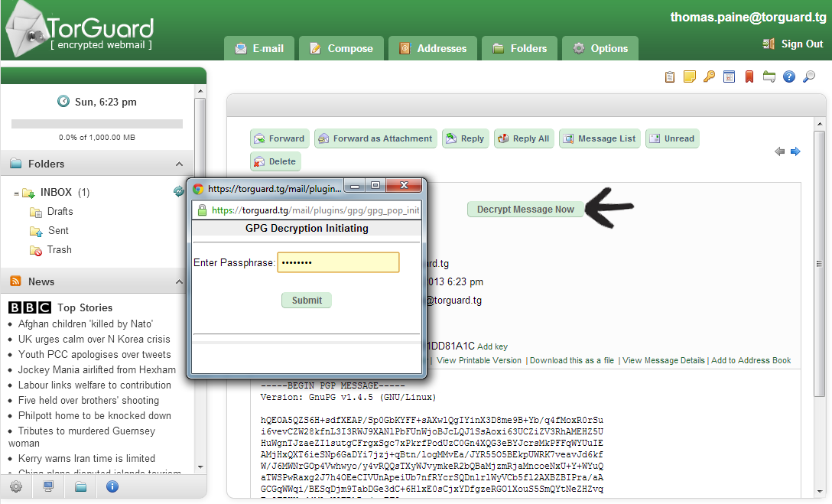The image size is (832, 504).
Task: Click the orange RSS News icon
Action: coord(15,281)
